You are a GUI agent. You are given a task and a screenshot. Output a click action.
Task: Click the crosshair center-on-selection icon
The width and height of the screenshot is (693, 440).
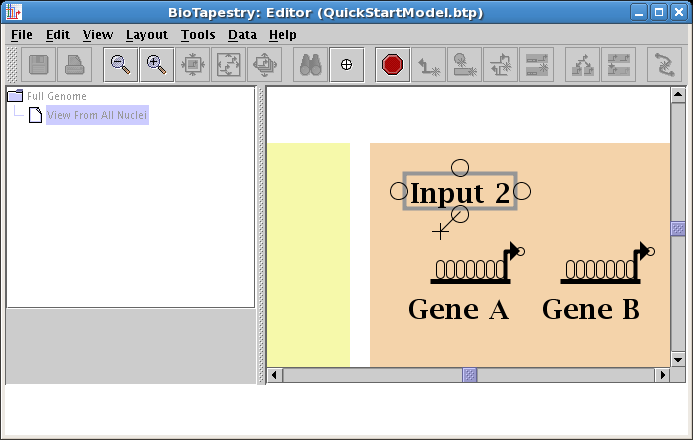click(346, 65)
